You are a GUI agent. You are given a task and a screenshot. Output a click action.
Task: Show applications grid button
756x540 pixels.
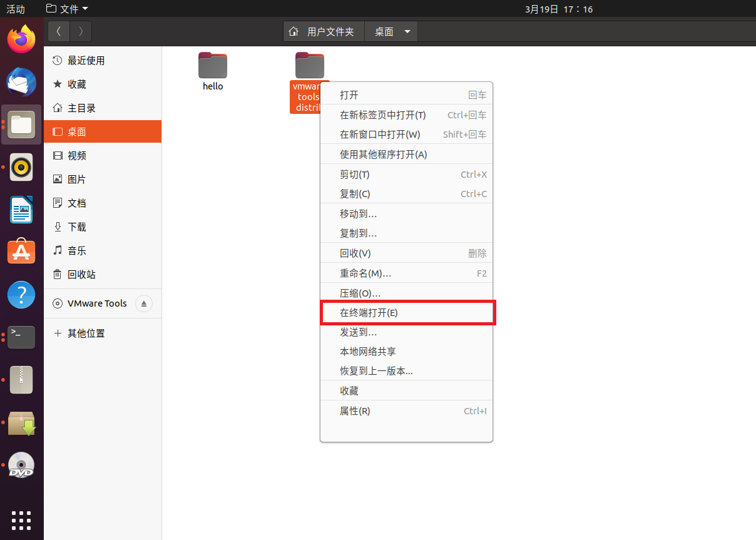(x=21, y=520)
